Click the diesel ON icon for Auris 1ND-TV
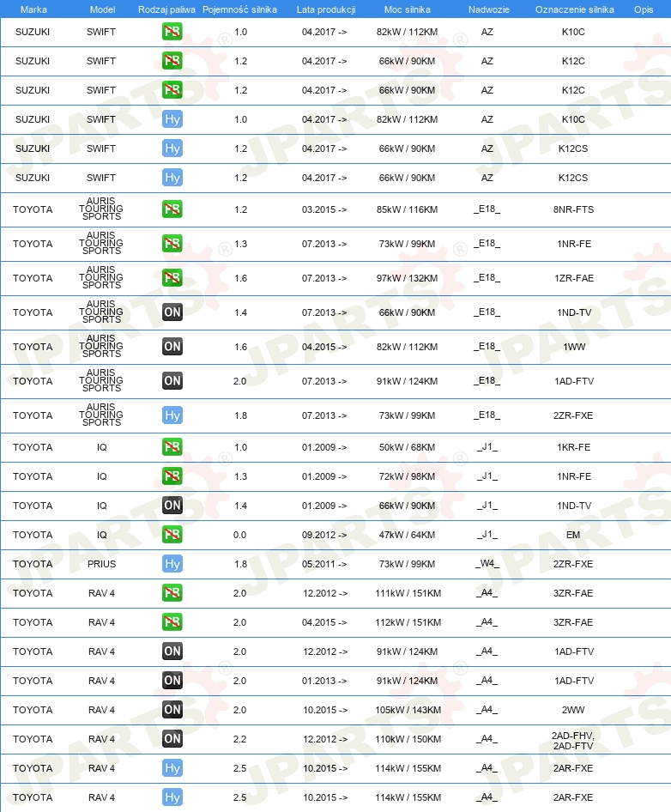The image size is (671, 812). [x=172, y=312]
